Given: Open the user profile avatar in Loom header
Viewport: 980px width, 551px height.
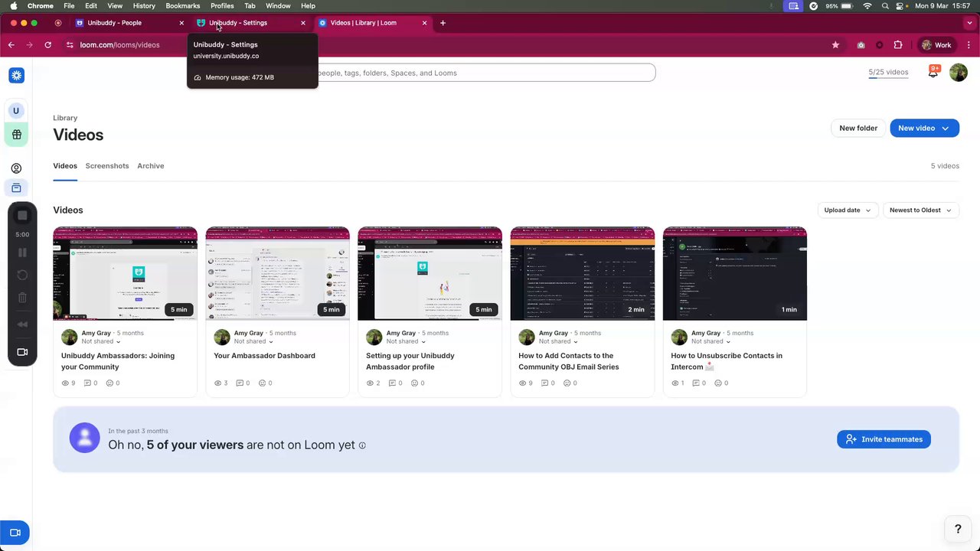Looking at the screenshot, I should 958,73.
